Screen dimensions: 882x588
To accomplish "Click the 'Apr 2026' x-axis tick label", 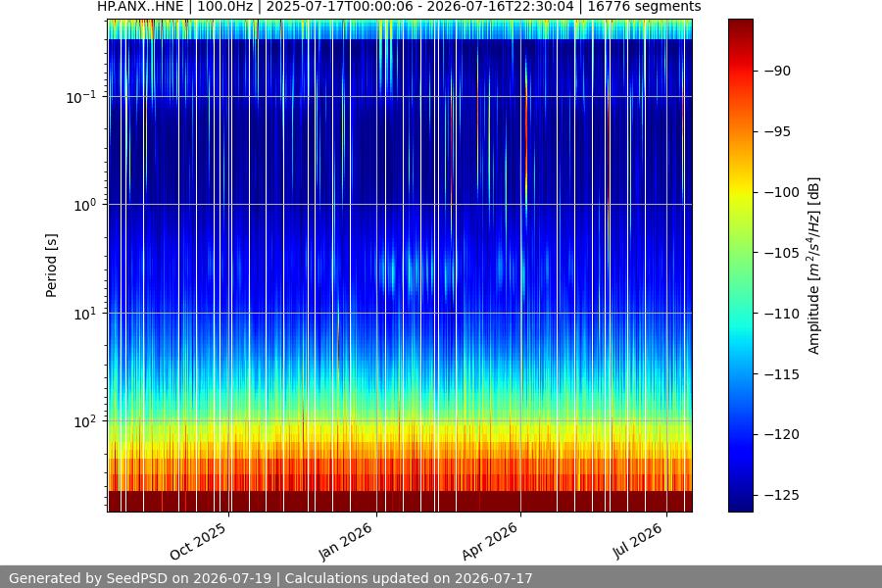I will tap(489, 541).
